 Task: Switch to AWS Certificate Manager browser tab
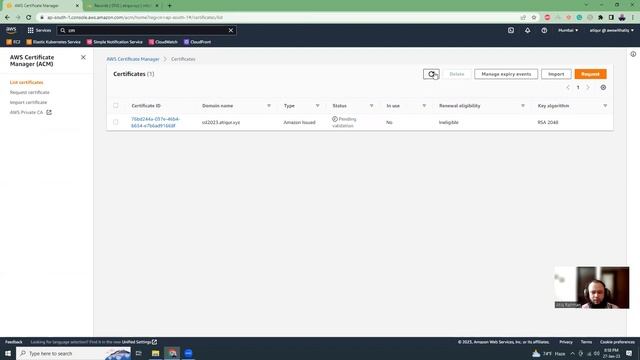click(42, 6)
